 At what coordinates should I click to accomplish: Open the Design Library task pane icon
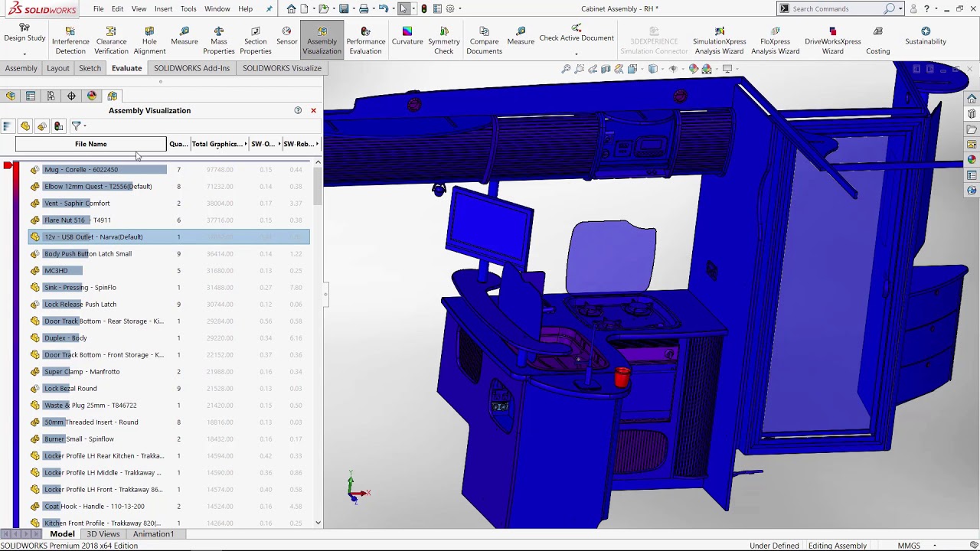tap(972, 114)
